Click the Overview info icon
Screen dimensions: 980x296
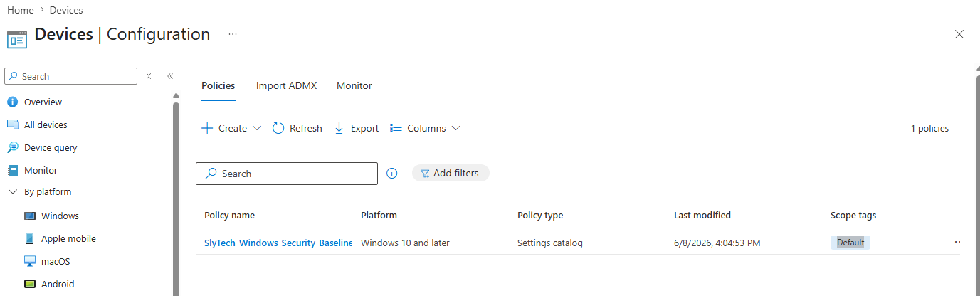[x=12, y=102]
